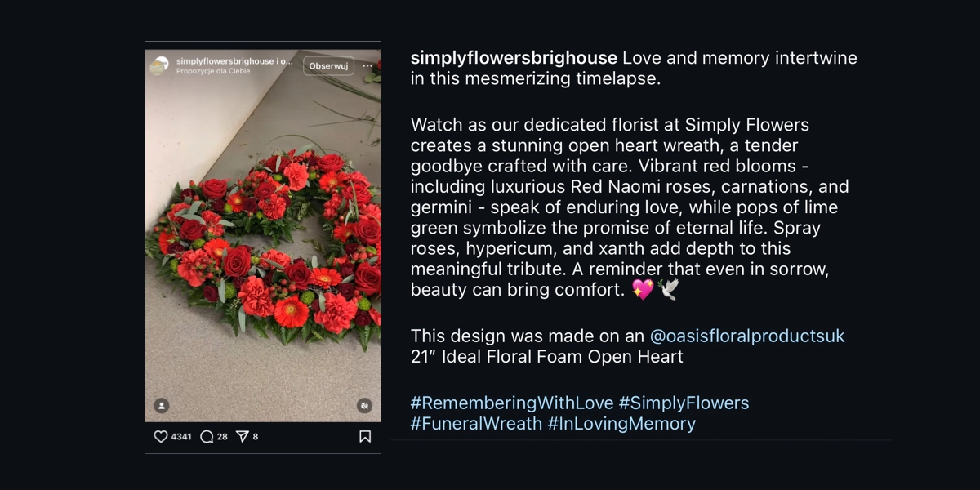Show tagged people on the video
Image resolution: width=980 pixels, height=490 pixels.
162,405
